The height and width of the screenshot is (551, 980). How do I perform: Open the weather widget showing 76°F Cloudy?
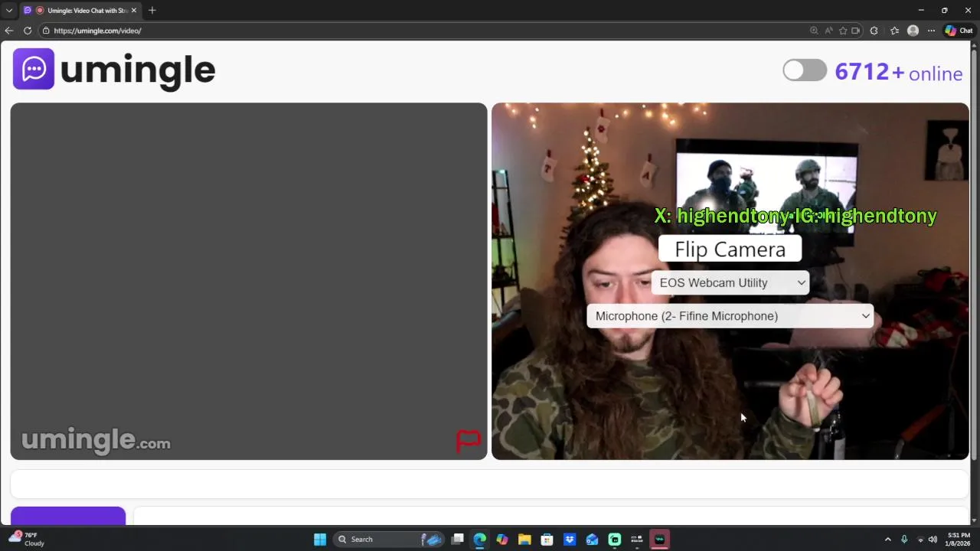tap(26, 540)
